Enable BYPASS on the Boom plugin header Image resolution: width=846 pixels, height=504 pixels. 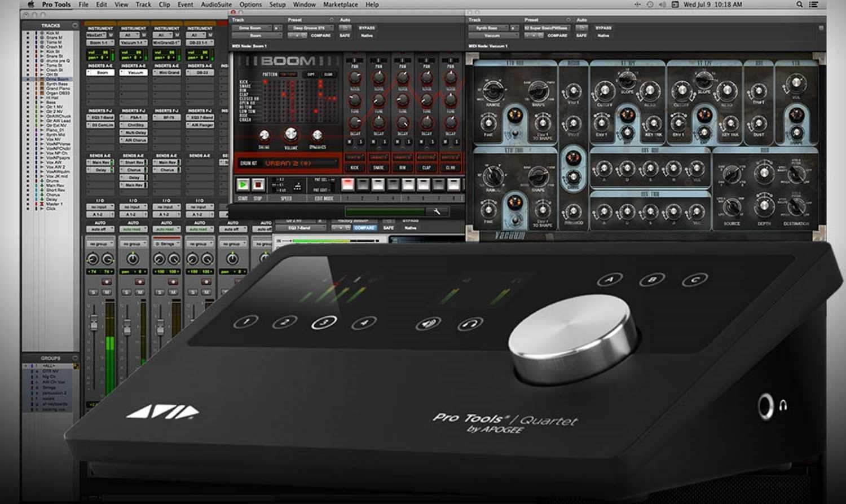point(367,28)
